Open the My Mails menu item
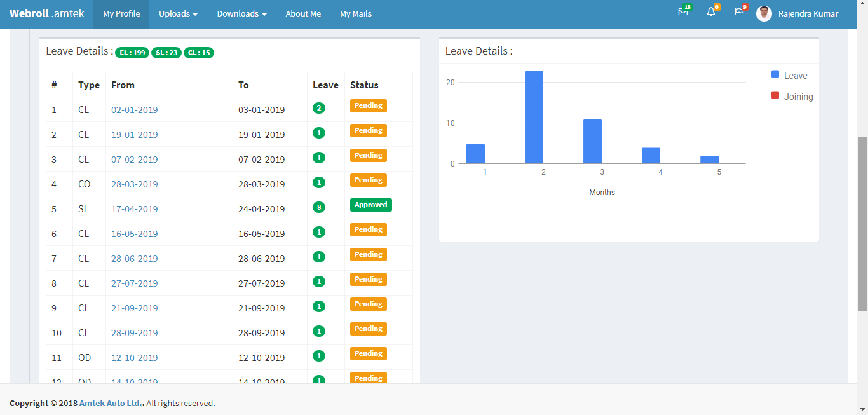Viewport: 868px width, 415px height. point(356,14)
